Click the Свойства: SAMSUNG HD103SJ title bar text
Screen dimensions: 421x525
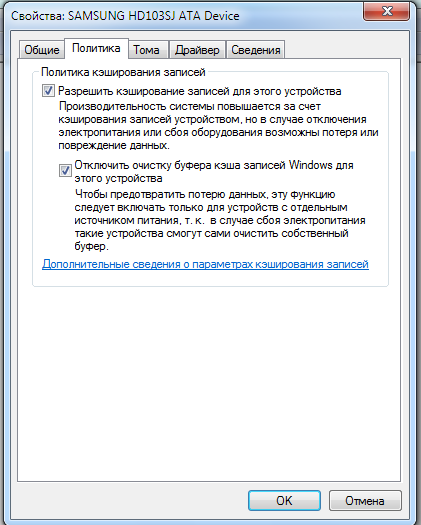125,16
